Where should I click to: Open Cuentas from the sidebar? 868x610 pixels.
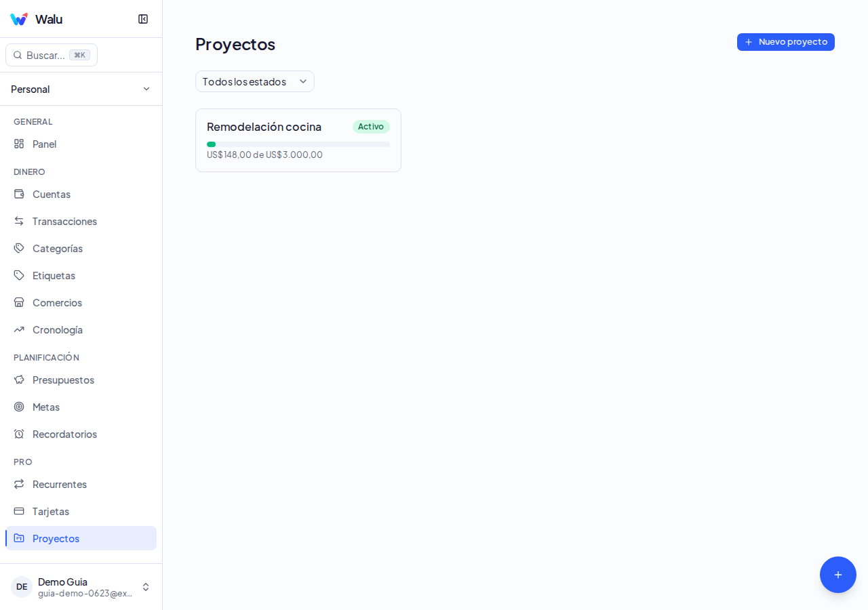click(x=81, y=194)
